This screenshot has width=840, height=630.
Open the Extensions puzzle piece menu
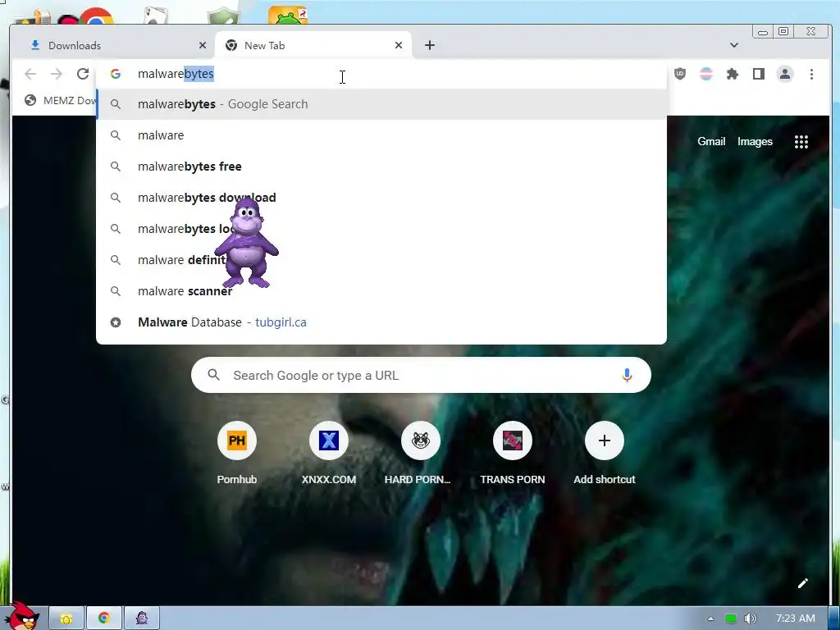[733, 74]
